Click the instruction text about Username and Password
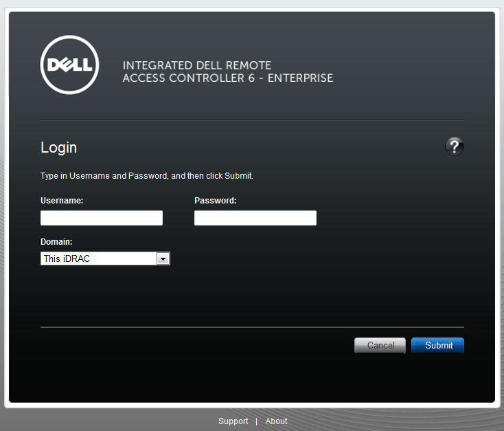 (146, 176)
